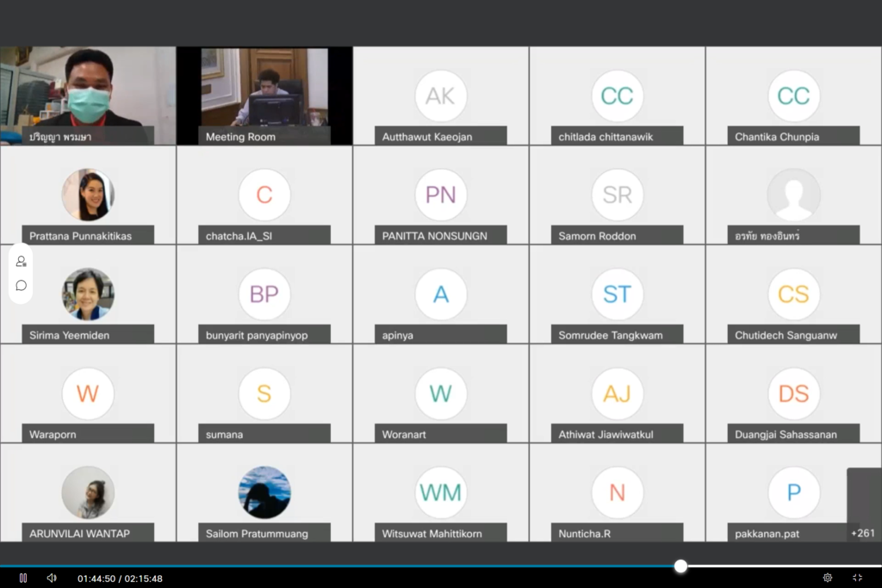Click ARUNVILAI WANTAP profile photo
Viewport: 882px width, 588px height.
point(88,492)
